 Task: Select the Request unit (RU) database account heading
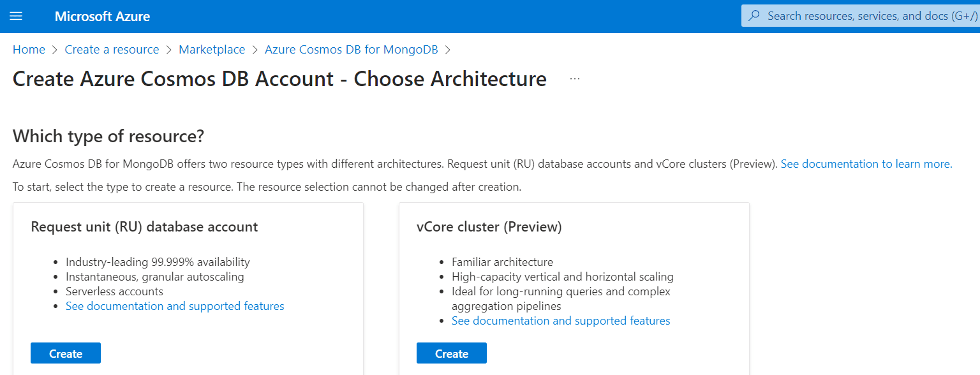click(x=144, y=227)
